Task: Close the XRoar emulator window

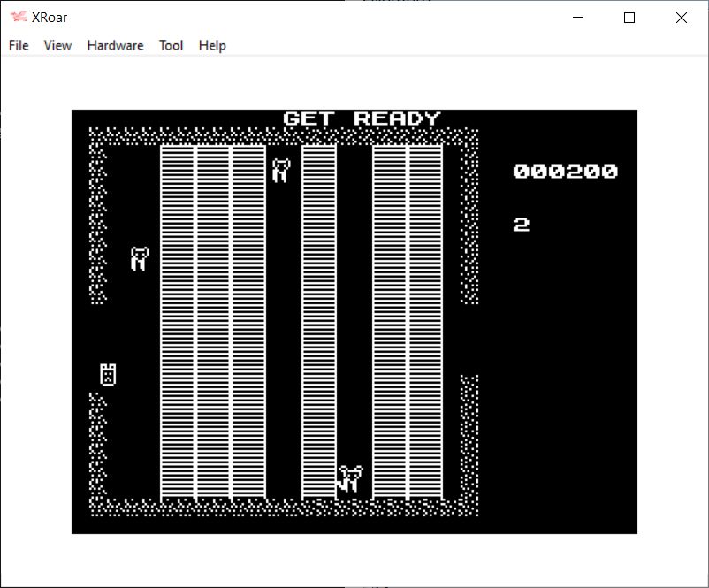Action: [x=681, y=18]
